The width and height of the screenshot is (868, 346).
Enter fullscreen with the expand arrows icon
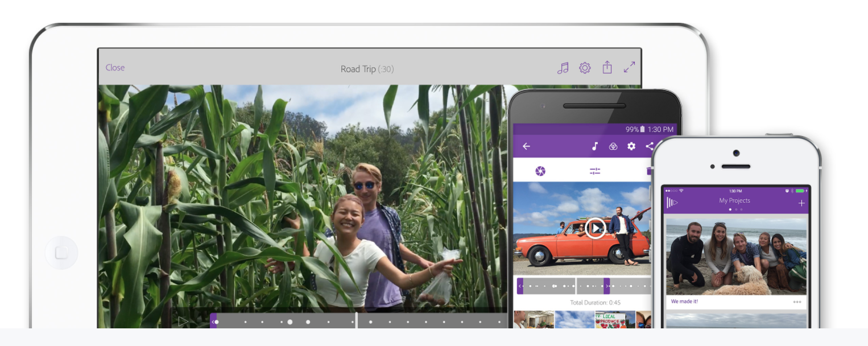[629, 67]
